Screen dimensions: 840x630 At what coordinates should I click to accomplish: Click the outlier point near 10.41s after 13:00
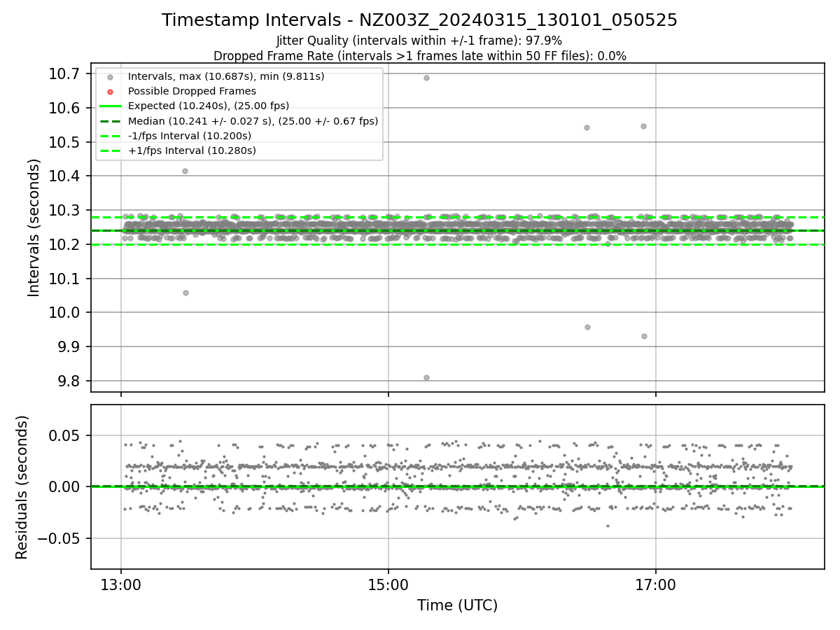[x=185, y=171]
